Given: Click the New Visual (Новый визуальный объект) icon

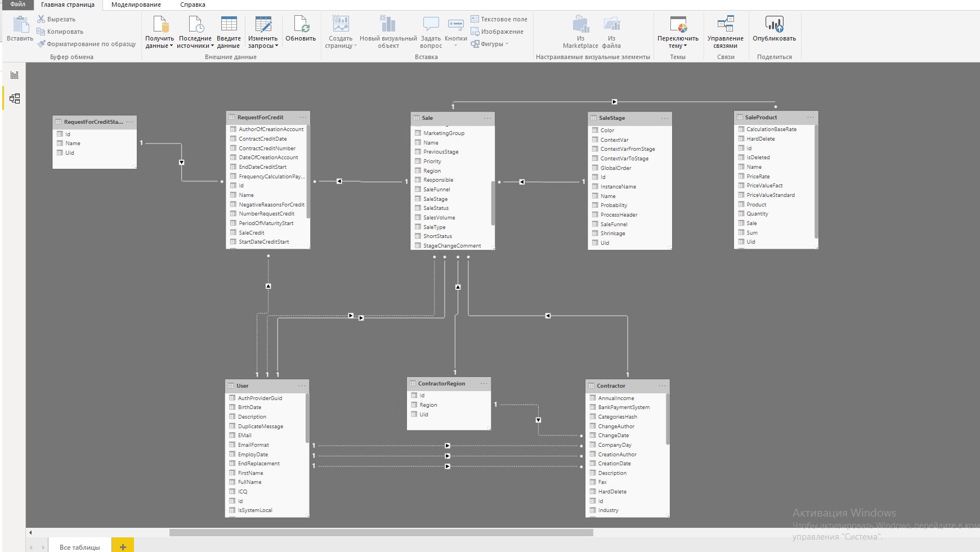Looking at the screenshot, I should click(388, 24).
